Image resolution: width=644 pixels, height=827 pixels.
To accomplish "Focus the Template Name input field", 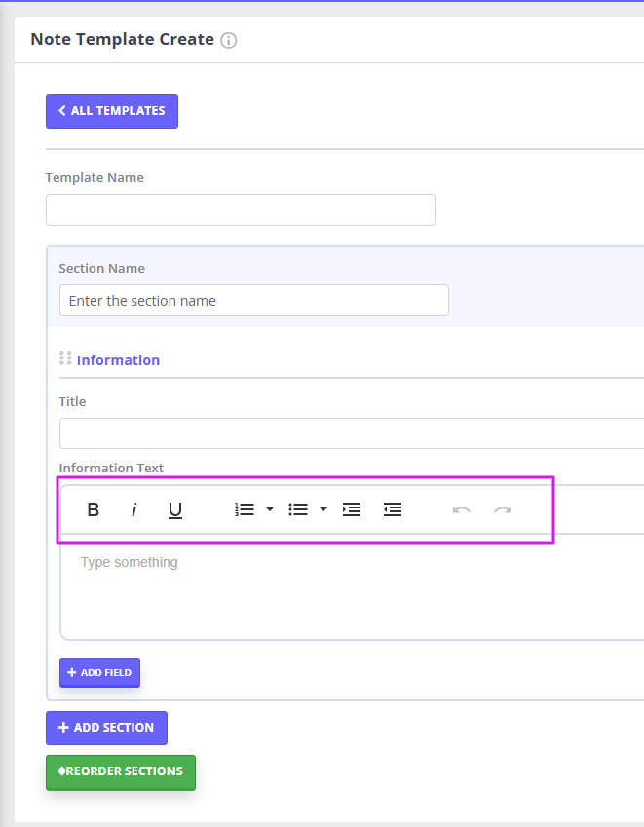I will click(240, 210).
